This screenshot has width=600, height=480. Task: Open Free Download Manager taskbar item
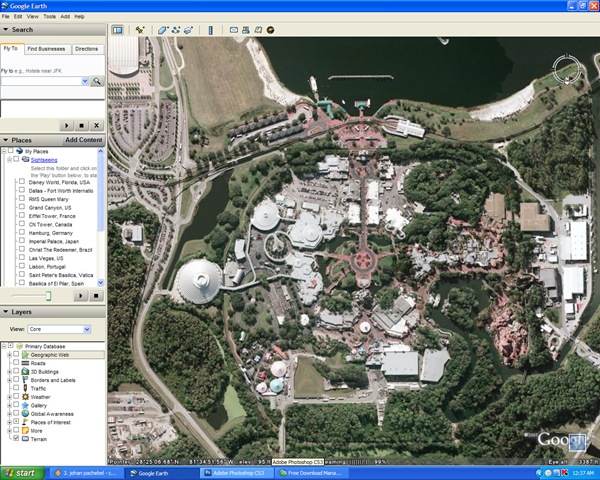[x=312, y=473]
